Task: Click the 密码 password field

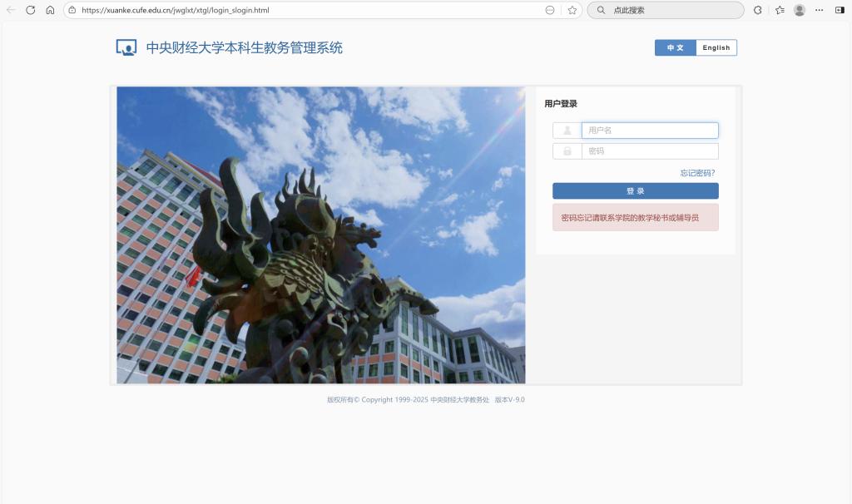Action: coord(649,151)
